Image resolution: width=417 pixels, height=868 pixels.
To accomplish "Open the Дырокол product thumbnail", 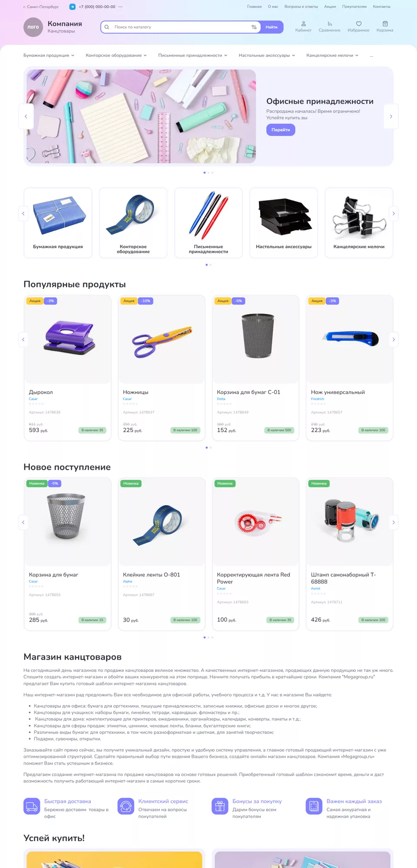I will pos(68,339).
